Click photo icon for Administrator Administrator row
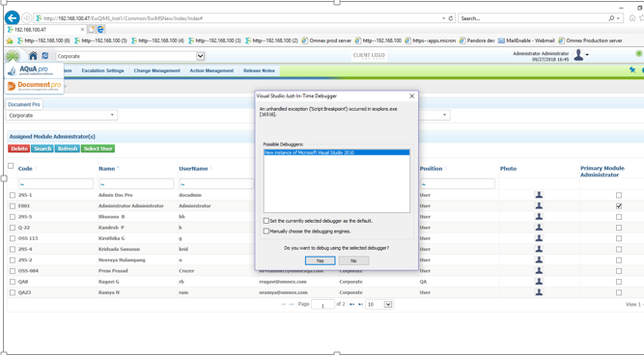This screenshot has width=644, height=355. point(539,205)
